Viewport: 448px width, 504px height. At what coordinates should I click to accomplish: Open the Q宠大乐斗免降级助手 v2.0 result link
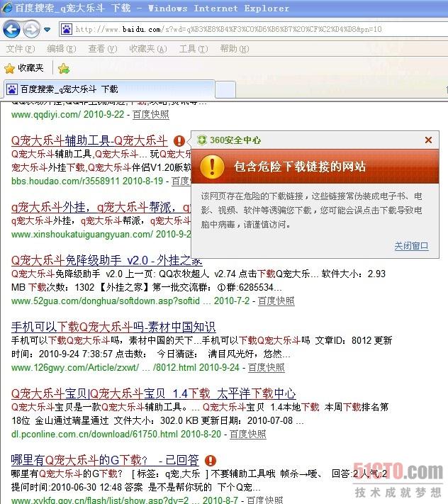click(x=107, y=260)
